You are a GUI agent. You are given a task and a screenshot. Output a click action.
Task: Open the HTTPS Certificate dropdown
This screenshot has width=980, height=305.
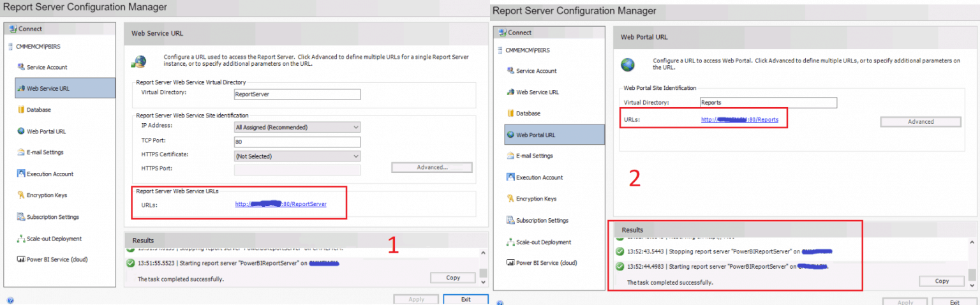pos(297,156)
